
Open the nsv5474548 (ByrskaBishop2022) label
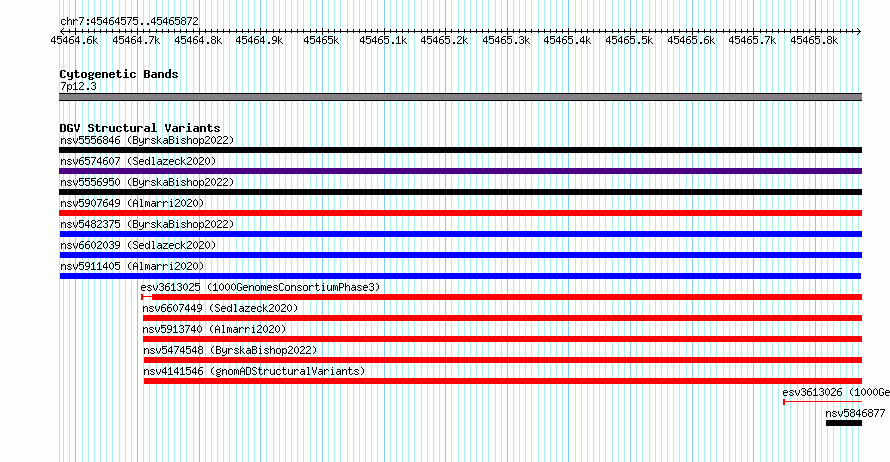tap(230, 350)
